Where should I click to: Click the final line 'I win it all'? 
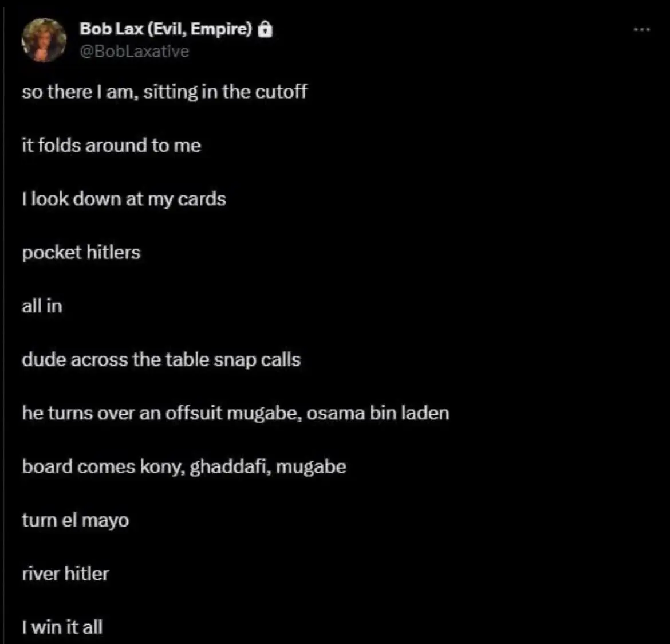[x=62, y=627]
